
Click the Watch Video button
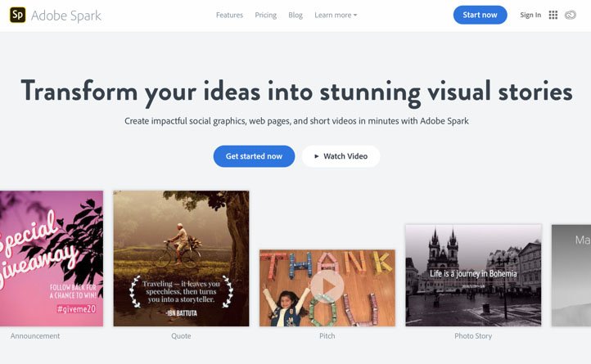(x=341, y=156)
